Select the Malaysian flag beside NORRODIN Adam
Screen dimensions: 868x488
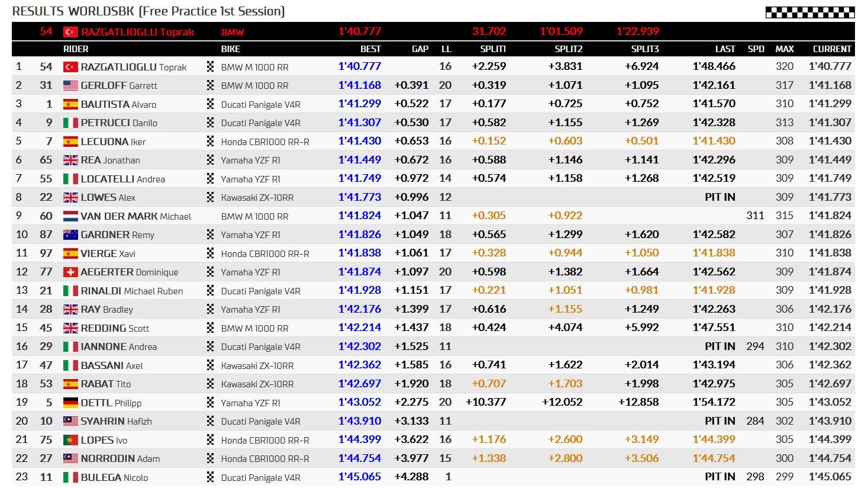pyautogui.click(x=71, y=458)
